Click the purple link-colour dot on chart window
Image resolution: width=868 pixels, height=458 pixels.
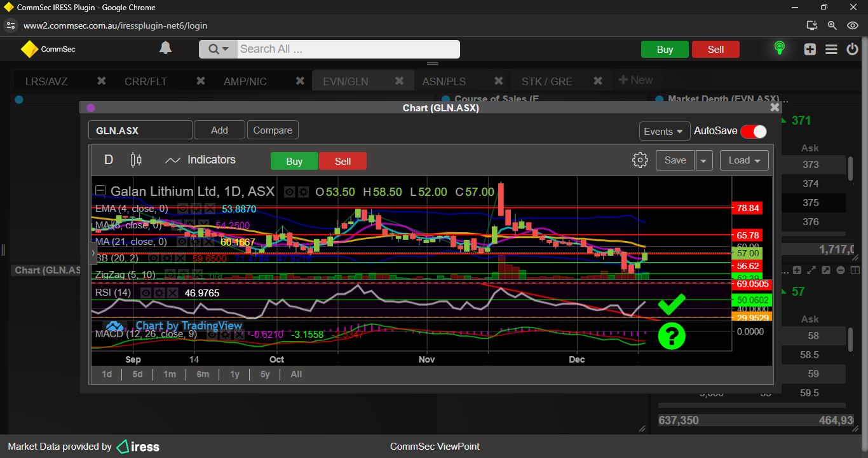click(x=90, y=108)
